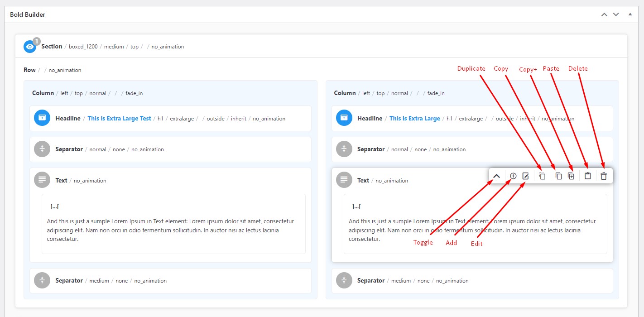644x317 pixels.
Task: Click the Bold Builder panel title
Action: click(x=28, y=14)
